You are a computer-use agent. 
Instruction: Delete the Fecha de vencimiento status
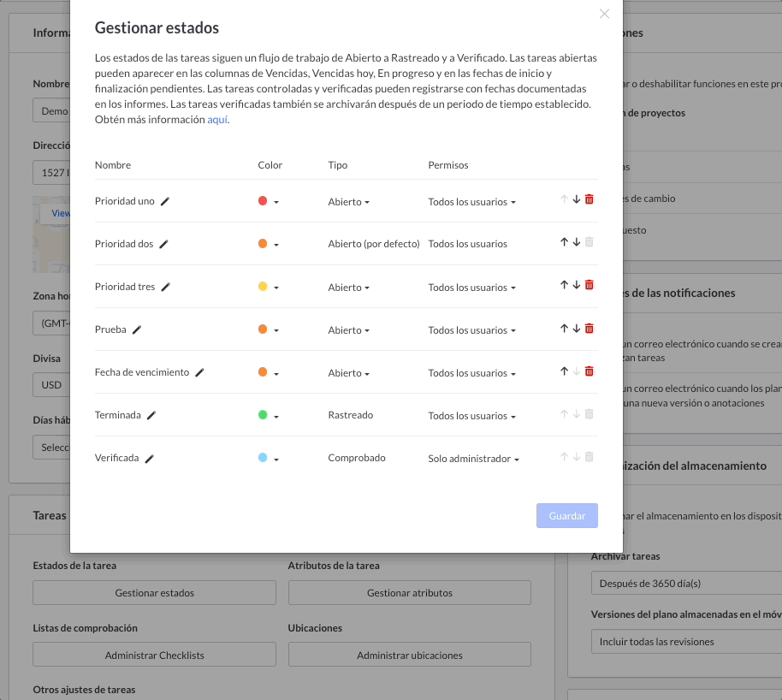click(x=589, y=371)
